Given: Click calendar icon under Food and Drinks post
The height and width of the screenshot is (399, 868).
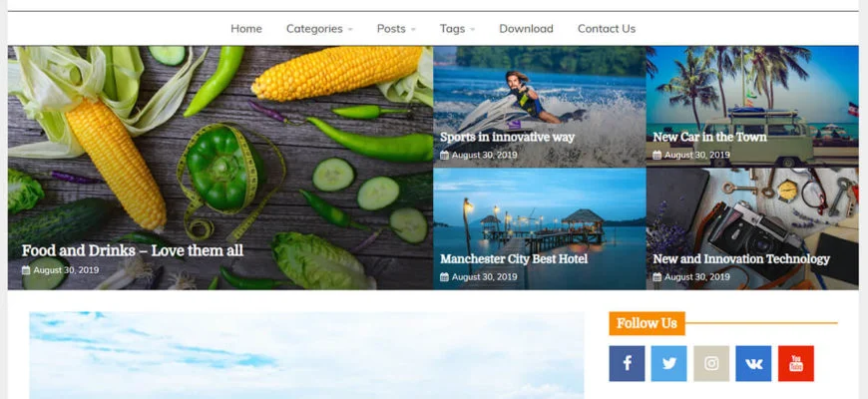Looking at the screenshot, I should click(x=26, y=270).
